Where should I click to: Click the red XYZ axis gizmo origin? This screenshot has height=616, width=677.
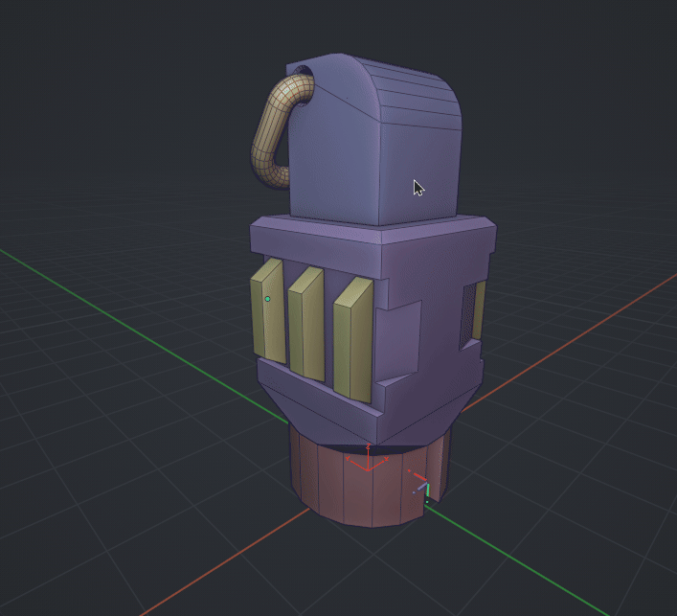(368, 469)
